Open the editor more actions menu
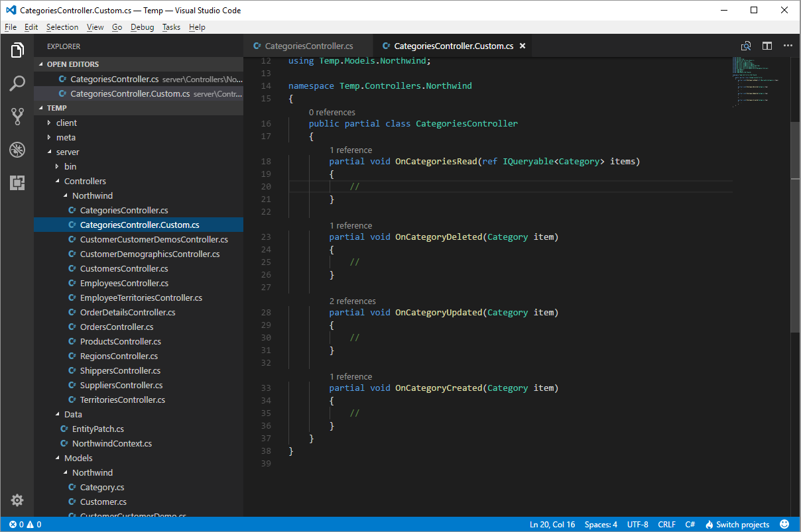This screenshot has width=801, height=532. [788, 46]
